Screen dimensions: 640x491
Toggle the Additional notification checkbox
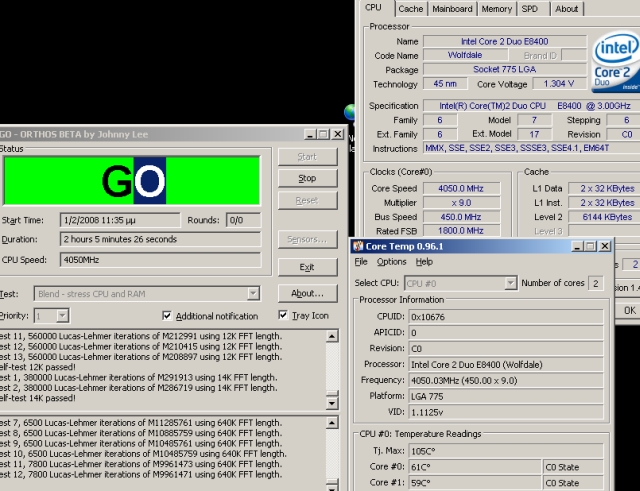167,315
